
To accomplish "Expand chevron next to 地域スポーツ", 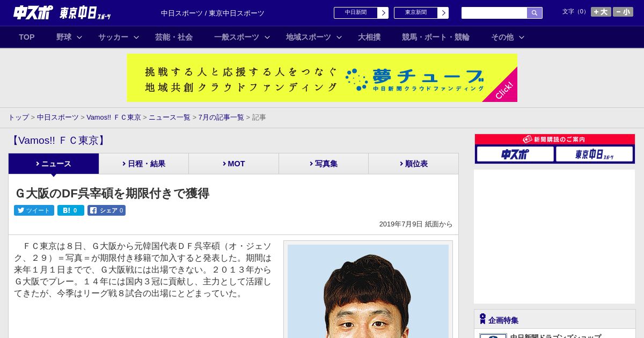I will (339, 37).
